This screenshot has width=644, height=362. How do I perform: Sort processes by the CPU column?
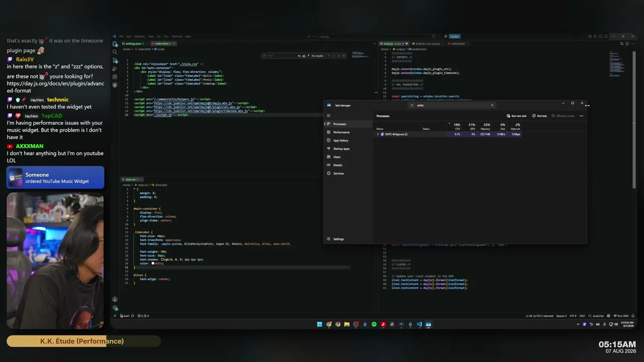point(455,127)
